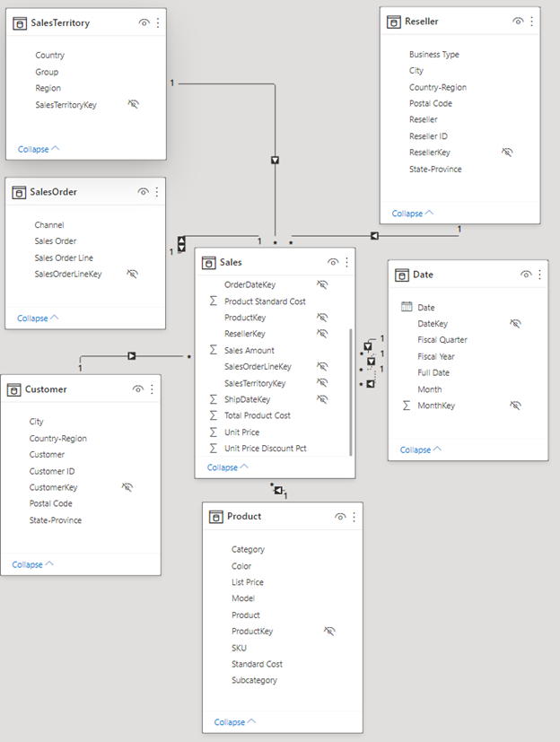Toggle visibility of Reseller table

519,22
